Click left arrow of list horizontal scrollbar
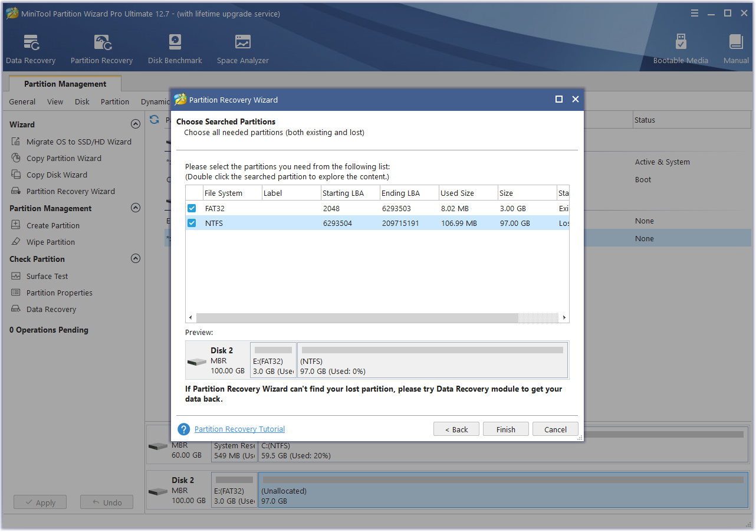 (190, 318)
